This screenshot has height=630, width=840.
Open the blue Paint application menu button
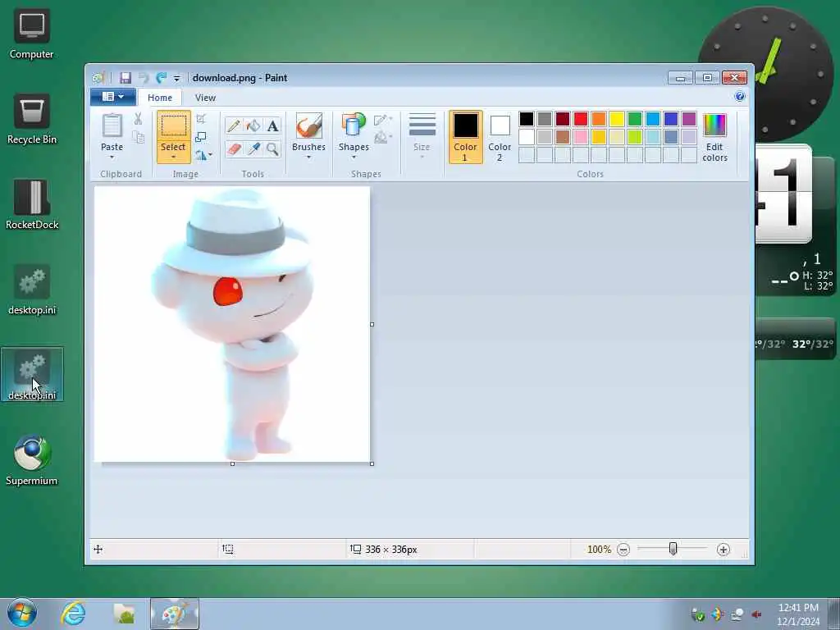click(112, 97)
